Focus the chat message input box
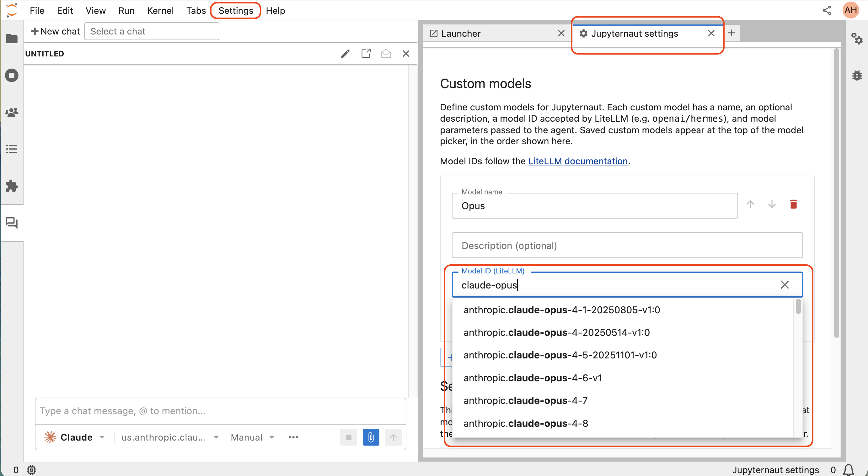This screenshot has height=476, width=868. (221, 411)
